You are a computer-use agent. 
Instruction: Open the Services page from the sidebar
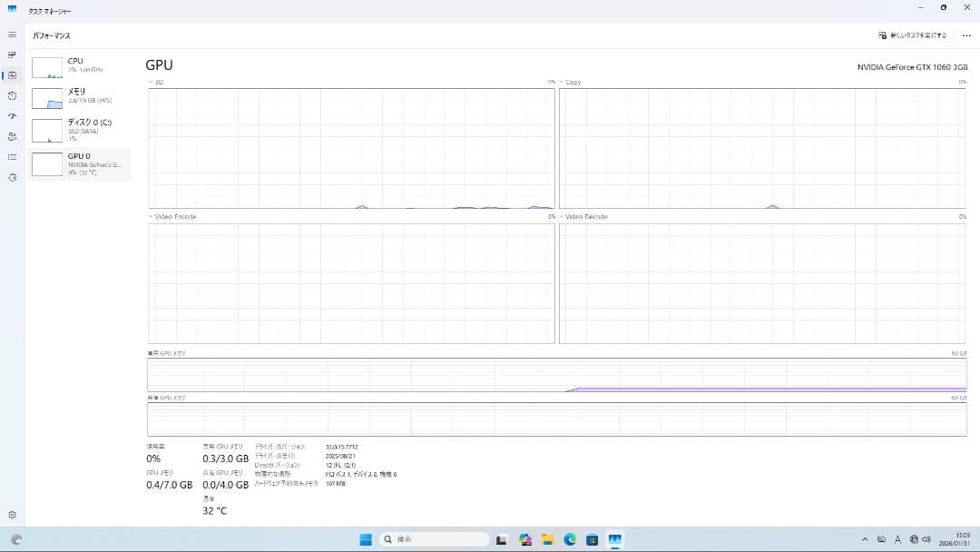[x=12, y=178]
